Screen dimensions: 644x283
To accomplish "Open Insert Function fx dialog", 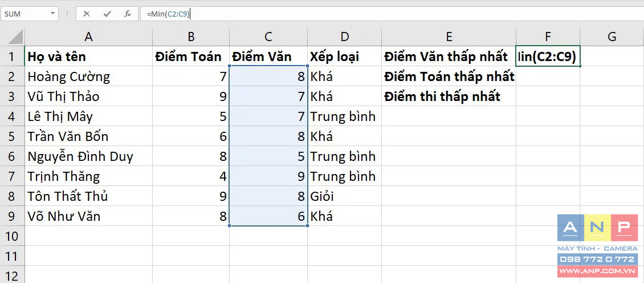I will (128, 14).
